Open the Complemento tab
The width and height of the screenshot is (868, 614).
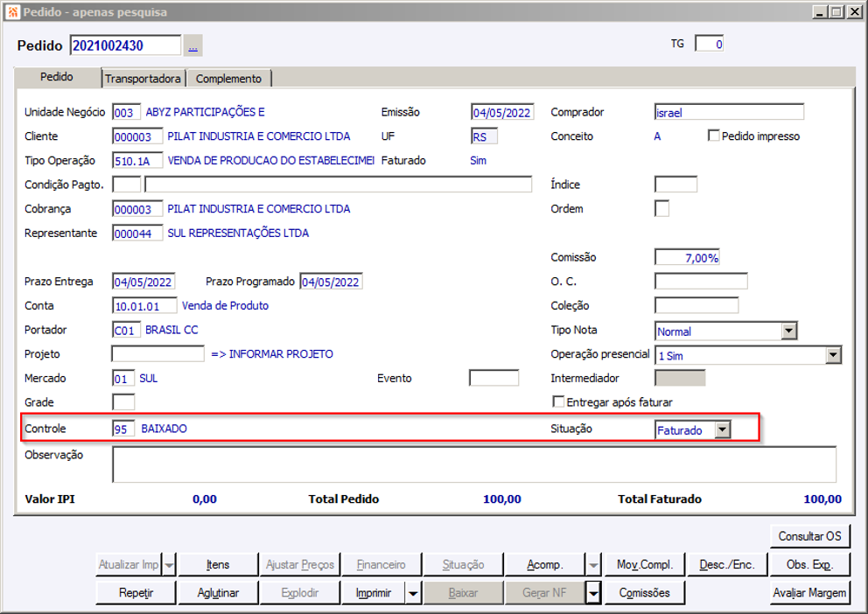pyautogui.click(x=228, y=79)
